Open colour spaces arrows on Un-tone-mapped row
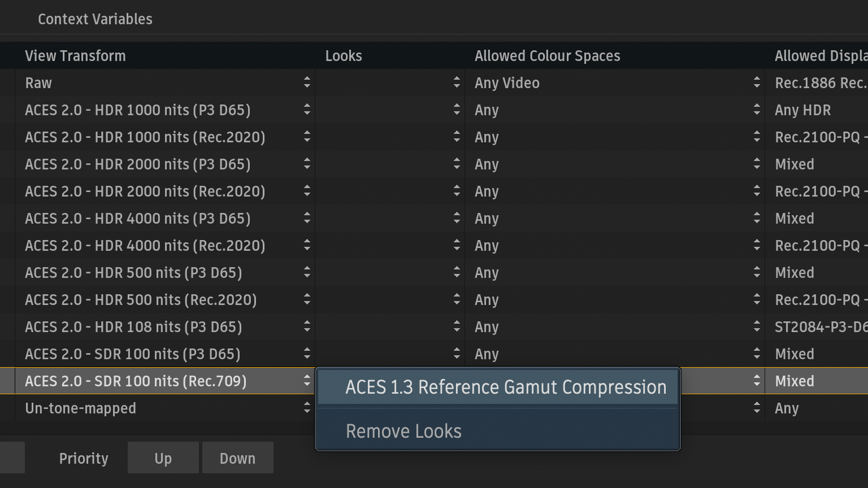 pos(757,408)
